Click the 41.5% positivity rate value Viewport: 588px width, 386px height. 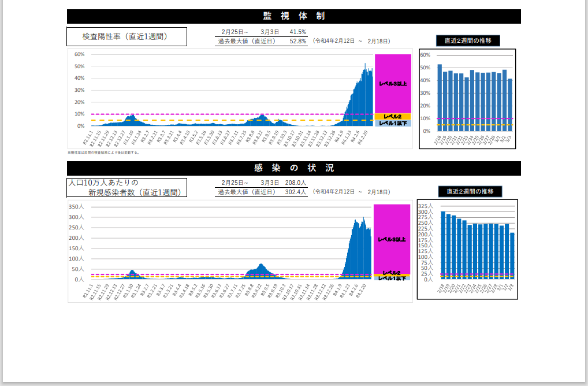(298, 32)
